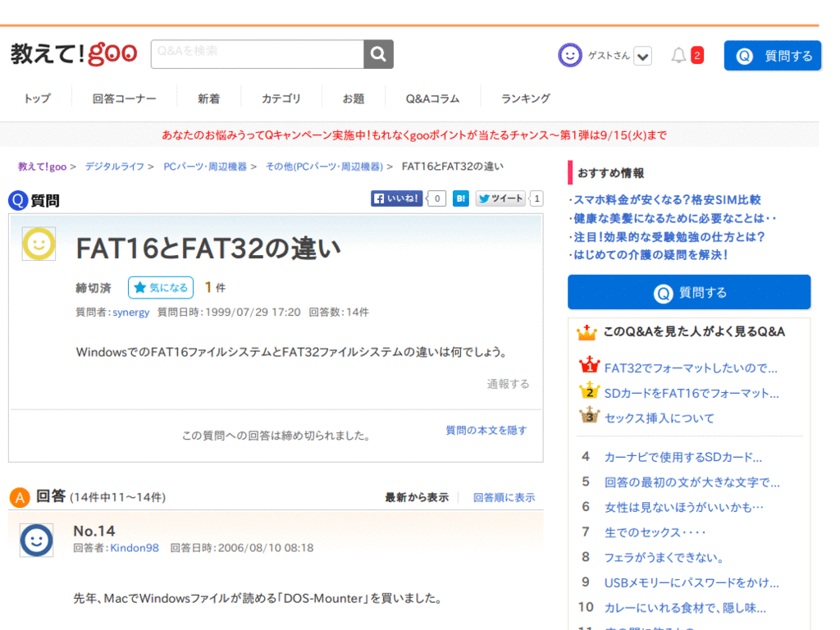Screen dimensions: 840x630
Task: Click the Tweet share count indicator
Action: coord(534,199)
